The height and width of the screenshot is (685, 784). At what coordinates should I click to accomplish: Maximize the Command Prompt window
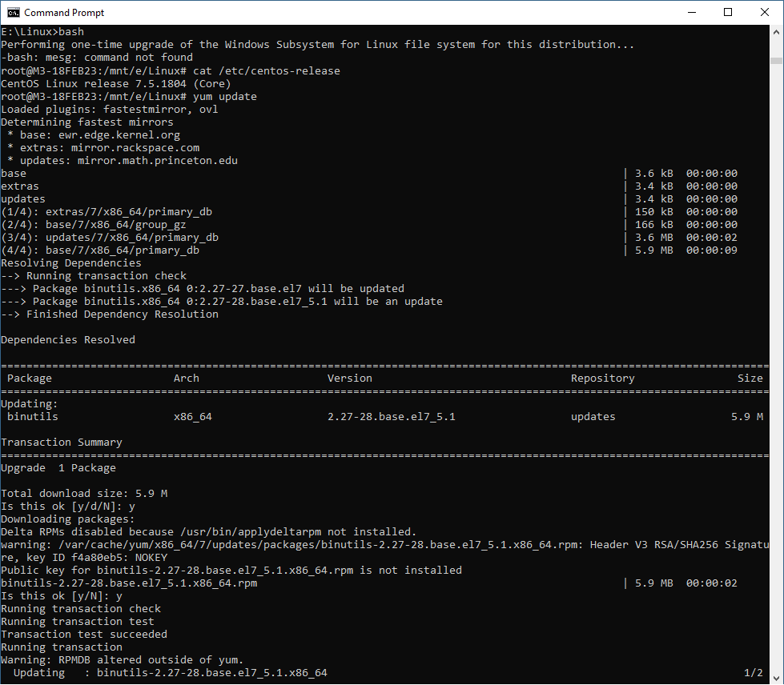click(x=728, y=13)
